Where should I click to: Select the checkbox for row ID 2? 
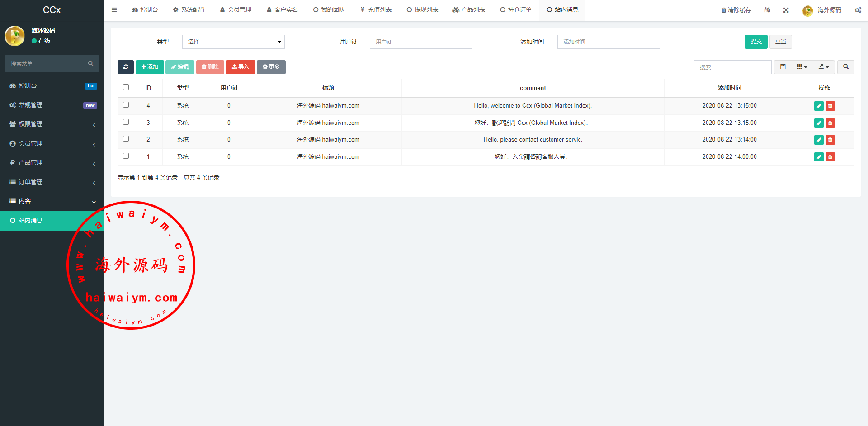pos(126,139)
